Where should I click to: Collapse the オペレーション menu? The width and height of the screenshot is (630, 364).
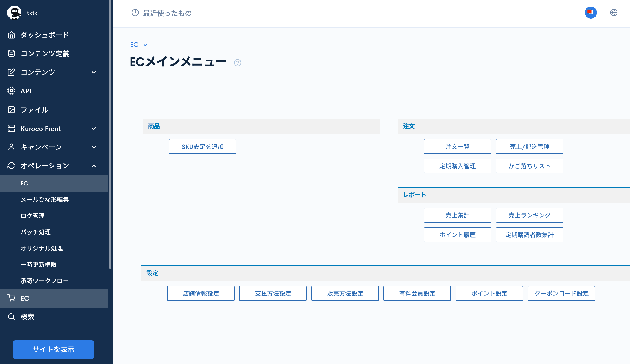tap(94, 166)
